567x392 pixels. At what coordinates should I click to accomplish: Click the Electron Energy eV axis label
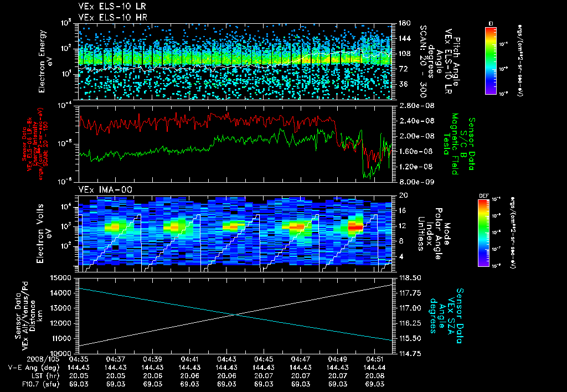tap(45, 61)
